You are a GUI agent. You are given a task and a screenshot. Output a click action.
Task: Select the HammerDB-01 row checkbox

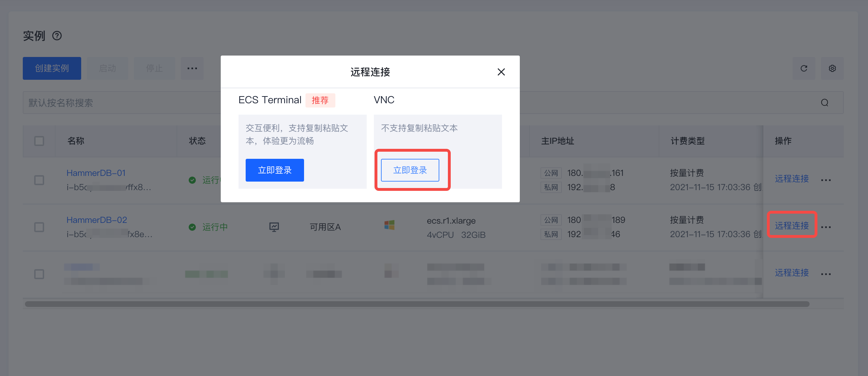(39, 180)
